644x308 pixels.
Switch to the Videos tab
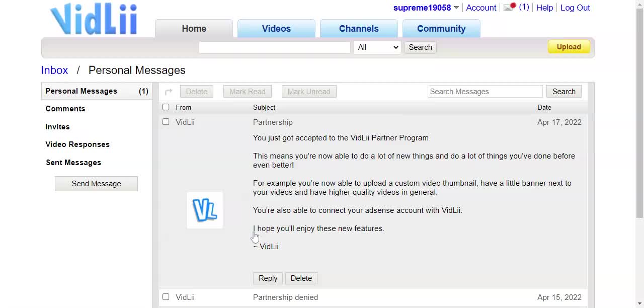[276, 29]
